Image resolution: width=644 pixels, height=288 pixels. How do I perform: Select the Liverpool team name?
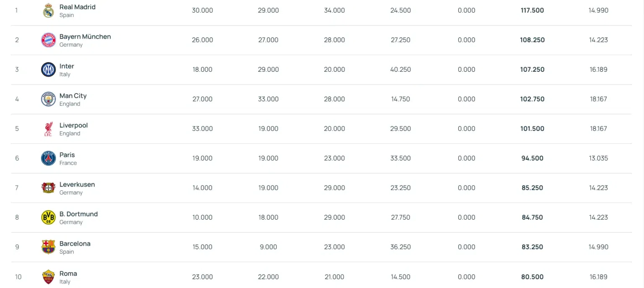tap(74, 125)
